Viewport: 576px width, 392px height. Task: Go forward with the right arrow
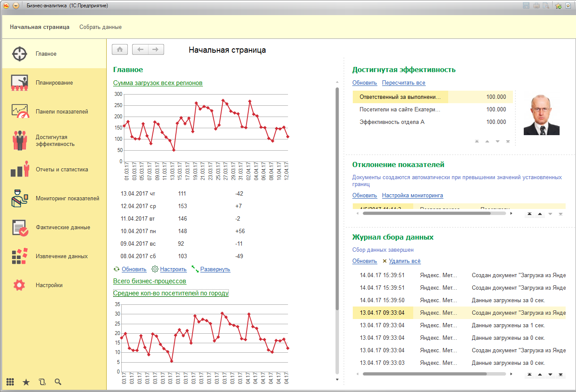[x=156, y=49]
